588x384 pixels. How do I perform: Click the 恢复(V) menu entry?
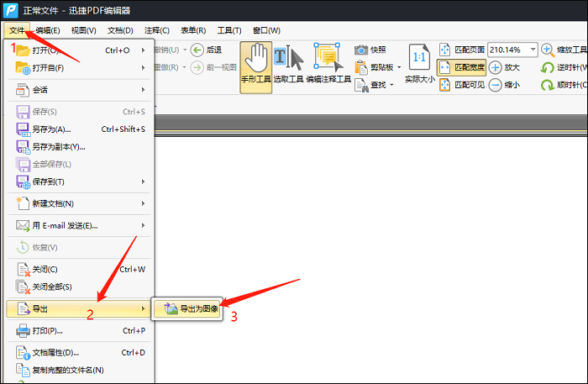[79, 248]
